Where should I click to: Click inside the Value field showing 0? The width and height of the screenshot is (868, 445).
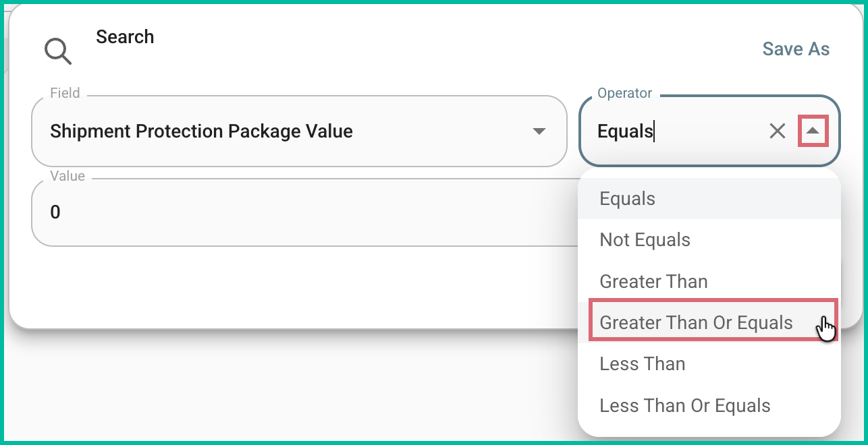pyautogui.click(x=202, y=212)
